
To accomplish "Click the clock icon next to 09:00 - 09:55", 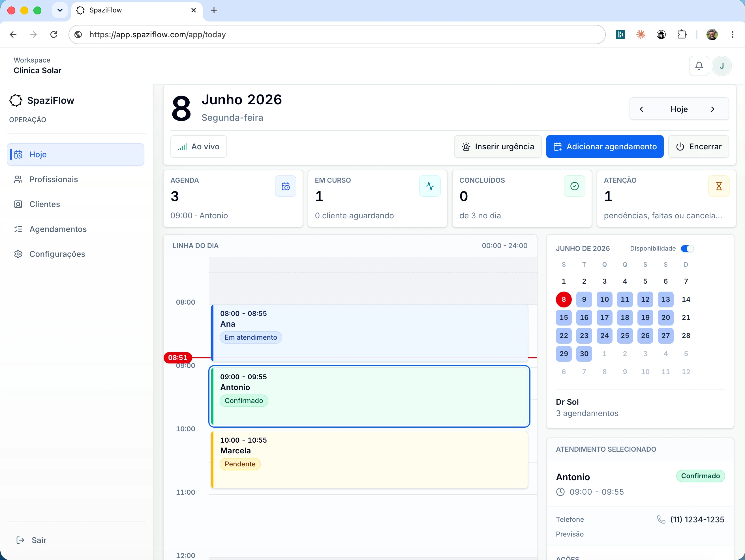I will click(560, 492).
